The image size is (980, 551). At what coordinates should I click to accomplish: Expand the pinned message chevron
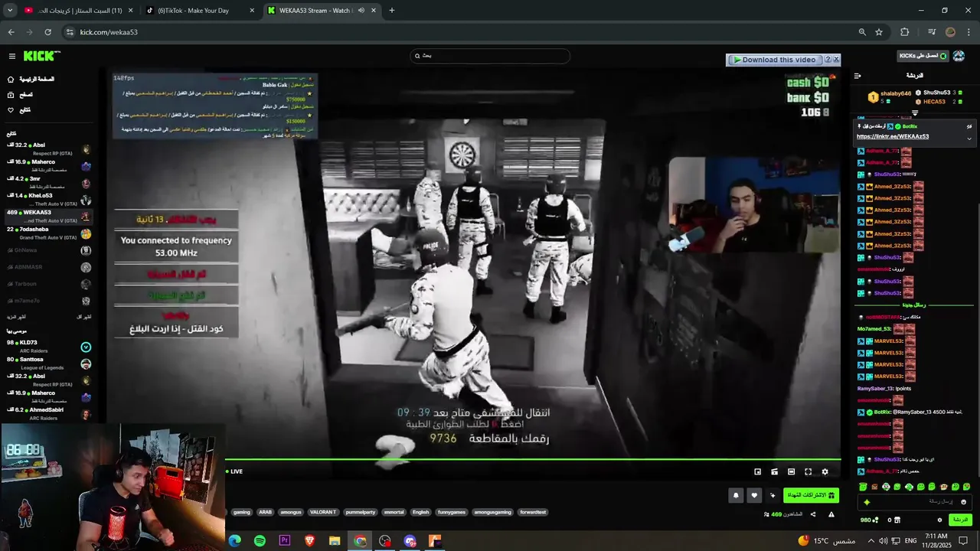coord(969,139)
